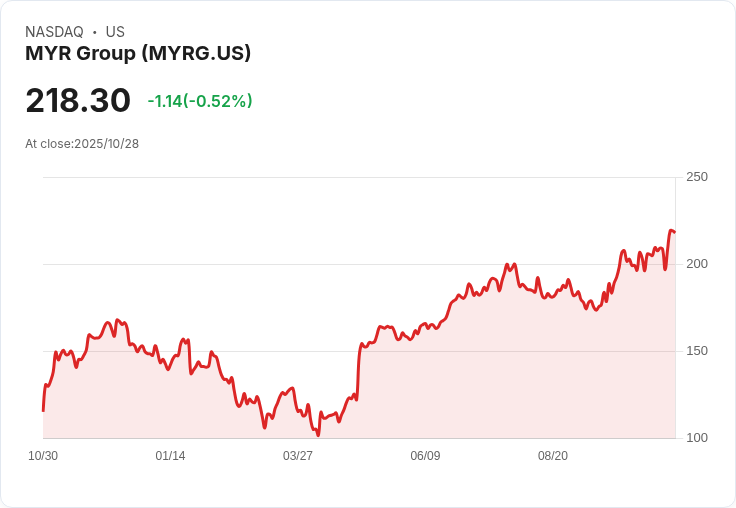Click the US market label
The width and height of the screenshot is (736, 508).
(x=115, y=32)
